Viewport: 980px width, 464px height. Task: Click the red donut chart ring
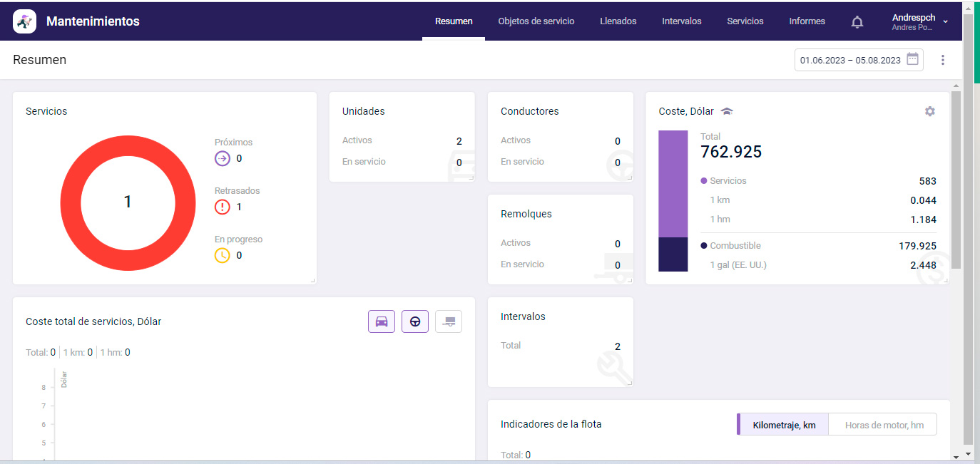(x=71, y=202)
